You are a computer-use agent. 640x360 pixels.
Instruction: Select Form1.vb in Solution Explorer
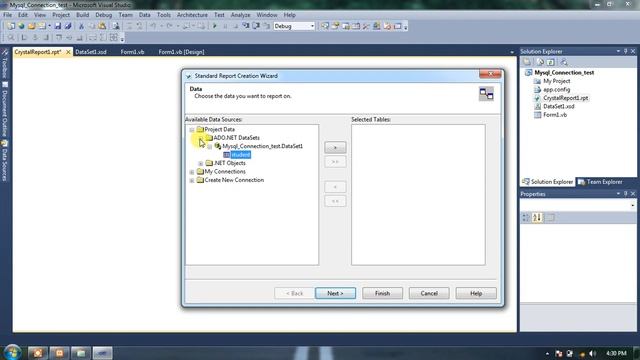pyautogui.click(x=555, y=115)
